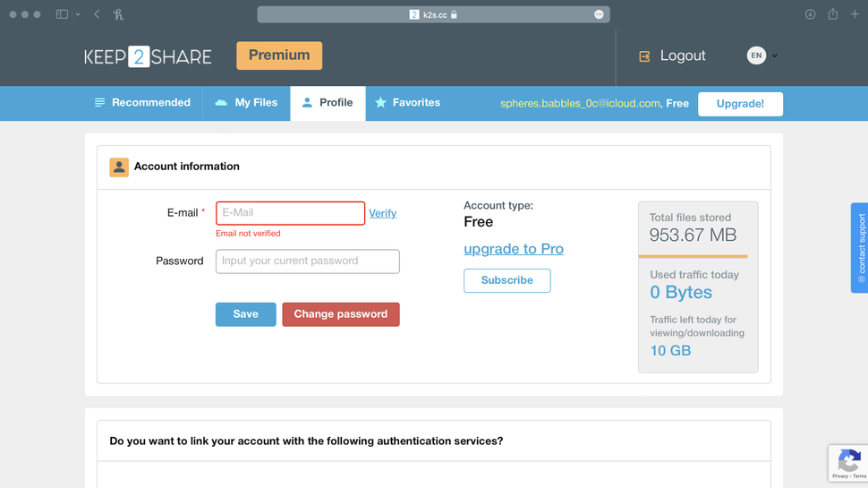868x488 pixels.
Task: Click the Keep2Share logo
Action: pos(148,56)
